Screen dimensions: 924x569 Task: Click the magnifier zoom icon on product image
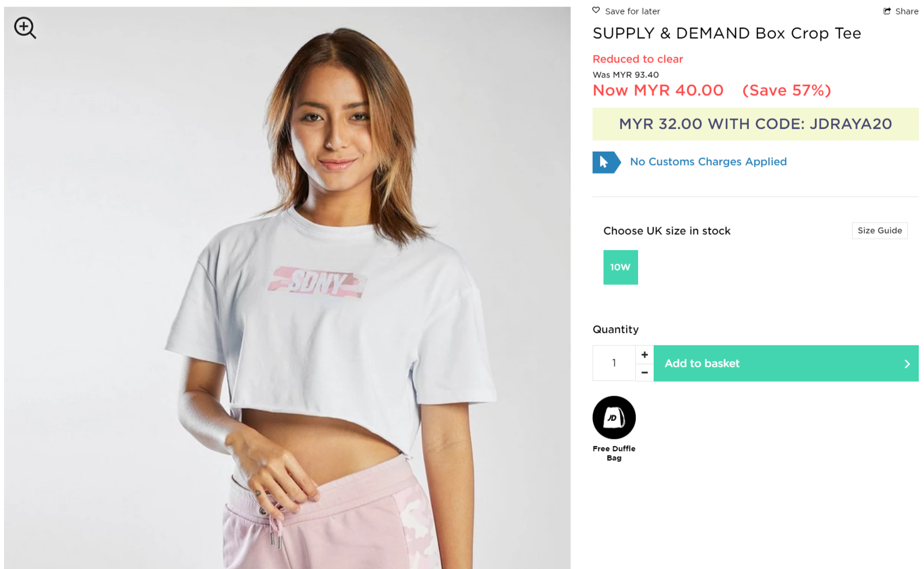[25, 28]
